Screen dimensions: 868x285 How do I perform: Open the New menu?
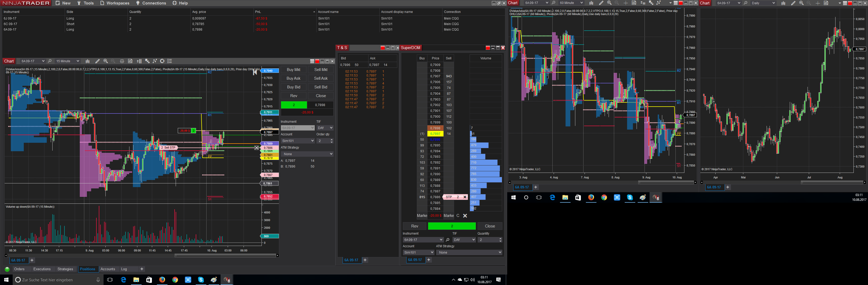[63, 3]
